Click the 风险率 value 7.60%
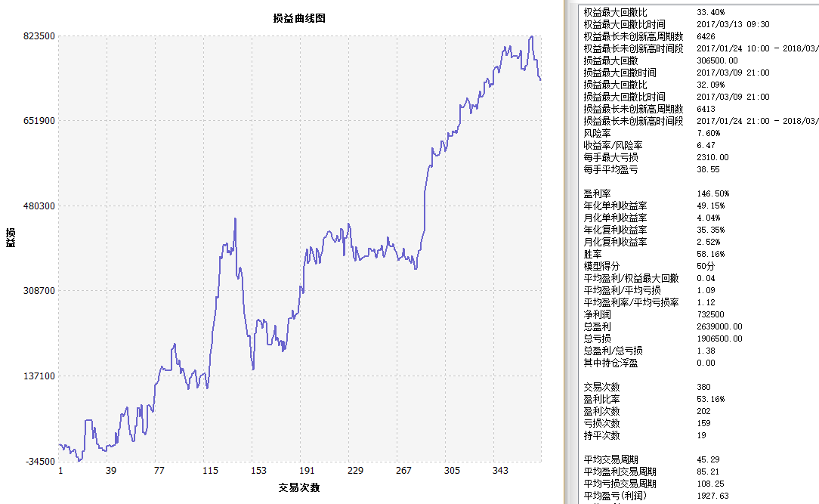 (x=710, y=133)
